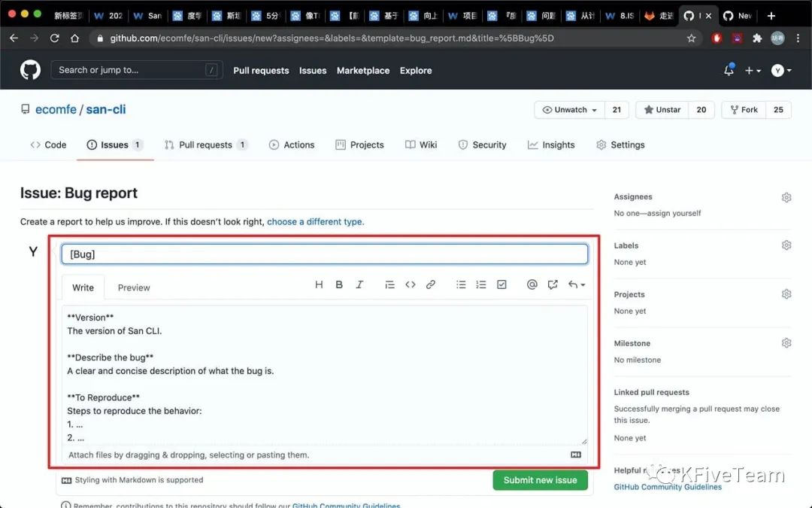Open the Code tab
Screen dimensions: 812x508
point(48,145)
